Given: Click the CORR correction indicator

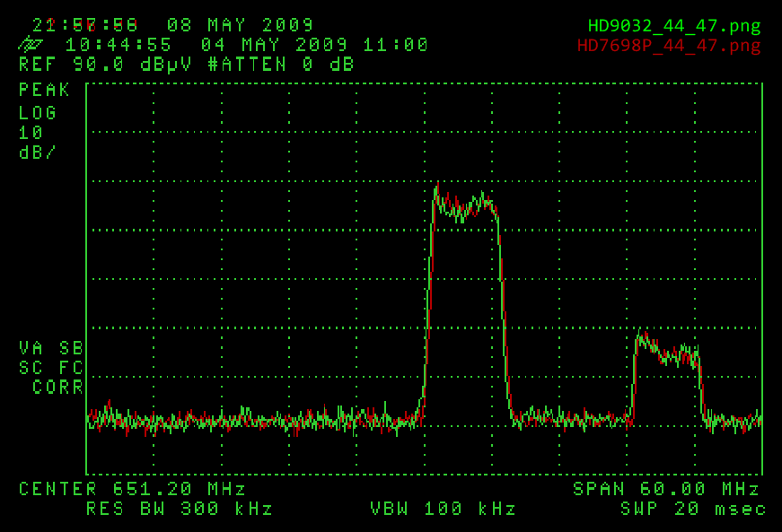Looking at the screenshot, I should [57, 388].
